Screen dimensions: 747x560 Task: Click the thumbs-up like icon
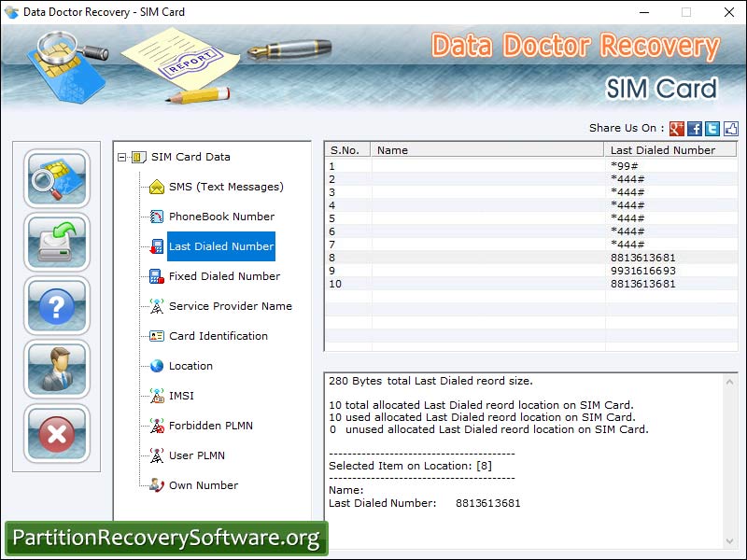click(731, 128)
